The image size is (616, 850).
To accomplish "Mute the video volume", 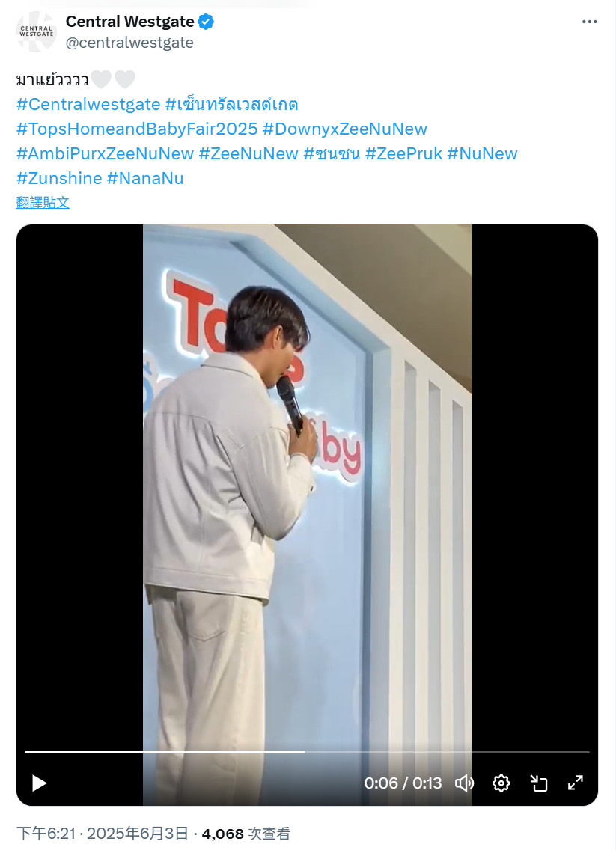I will point(464,783).
